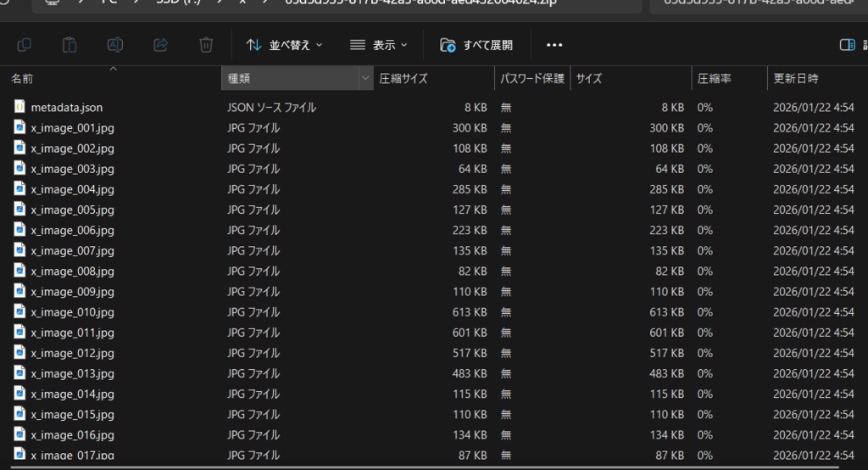The image size is (868, 470).
Task: Click the x_image_010.jpg file name
Action: pos(73,312)
